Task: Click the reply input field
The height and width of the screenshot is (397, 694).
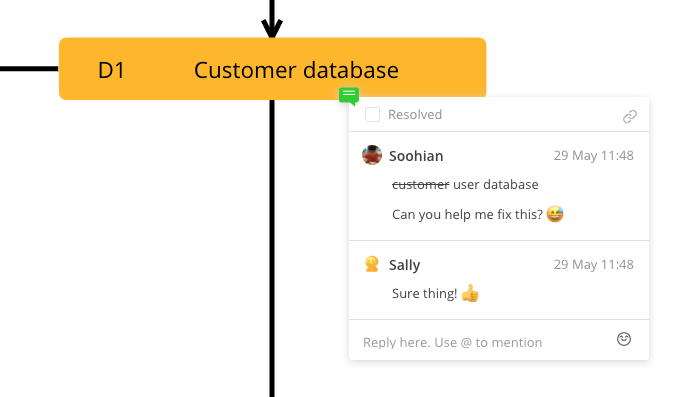Action: click(487, 342)
